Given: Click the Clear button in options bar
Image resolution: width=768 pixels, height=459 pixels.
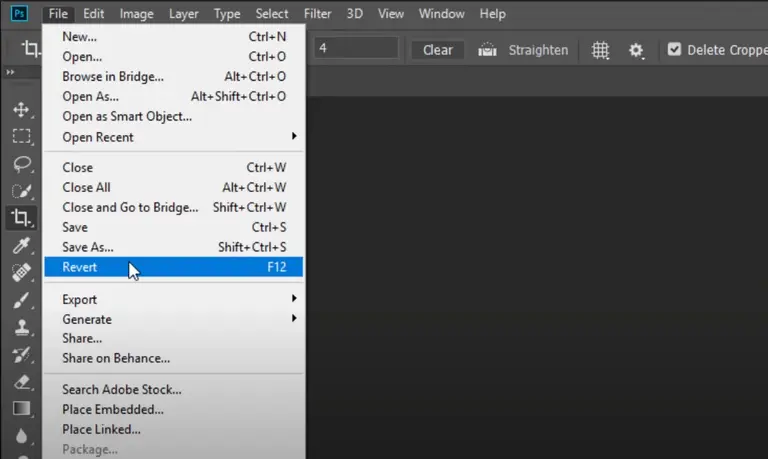Looking at the screenshot, I should pyautogui.click(x=437, y=50).
